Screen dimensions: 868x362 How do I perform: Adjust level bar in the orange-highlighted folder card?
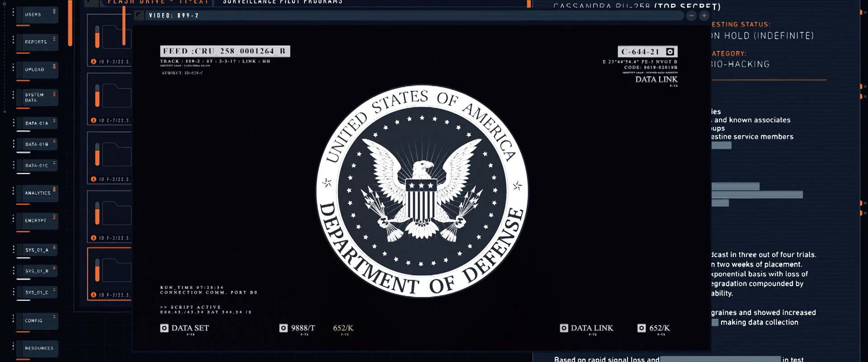tap(97, 271)
